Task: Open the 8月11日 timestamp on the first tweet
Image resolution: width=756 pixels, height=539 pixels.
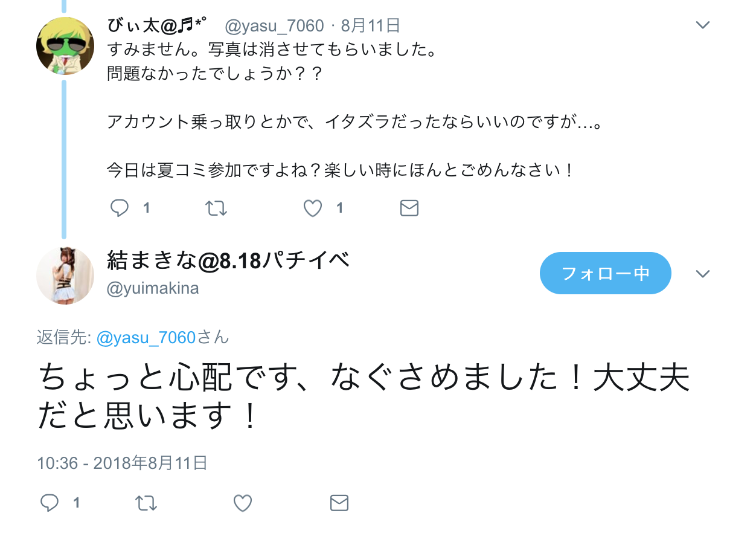Action: [x=371, y=25]
